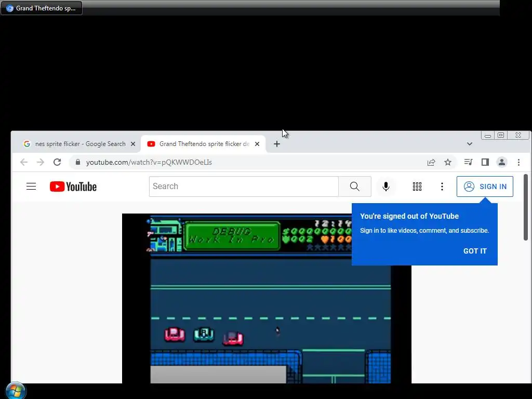This screenshot has height=399, width=532.
Task: Open the Chrome three-dot menu
Action: [518, 162]
